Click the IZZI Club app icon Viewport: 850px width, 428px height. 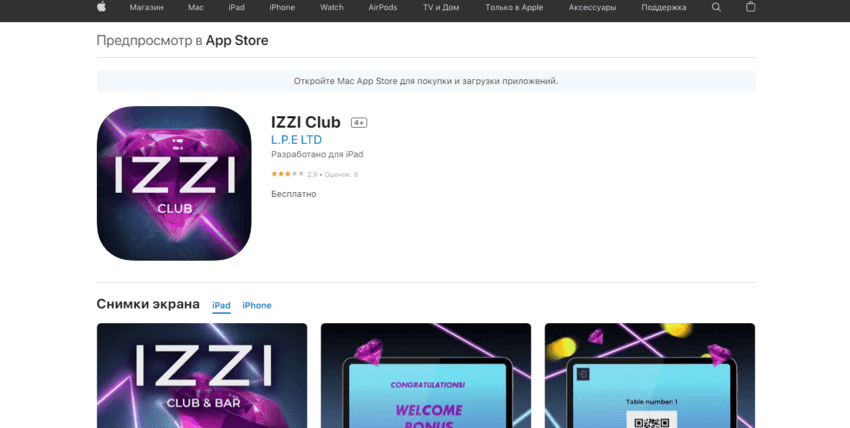pyautogui.click(x=174, y=183)
